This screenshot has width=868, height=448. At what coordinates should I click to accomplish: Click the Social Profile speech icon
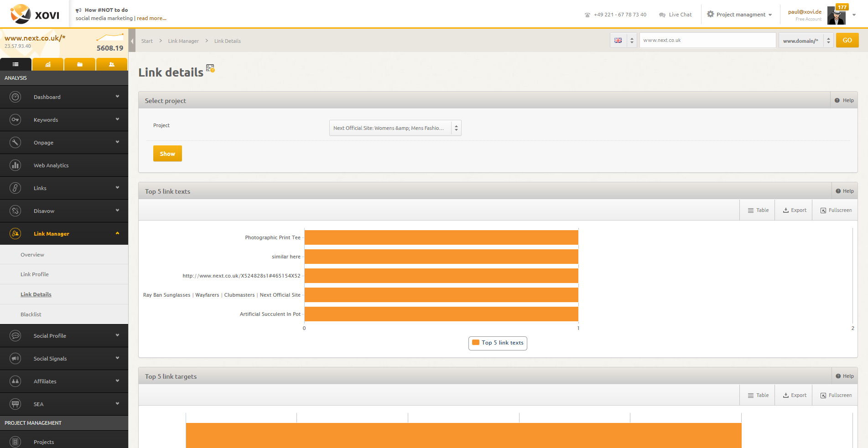coord(16,336)
